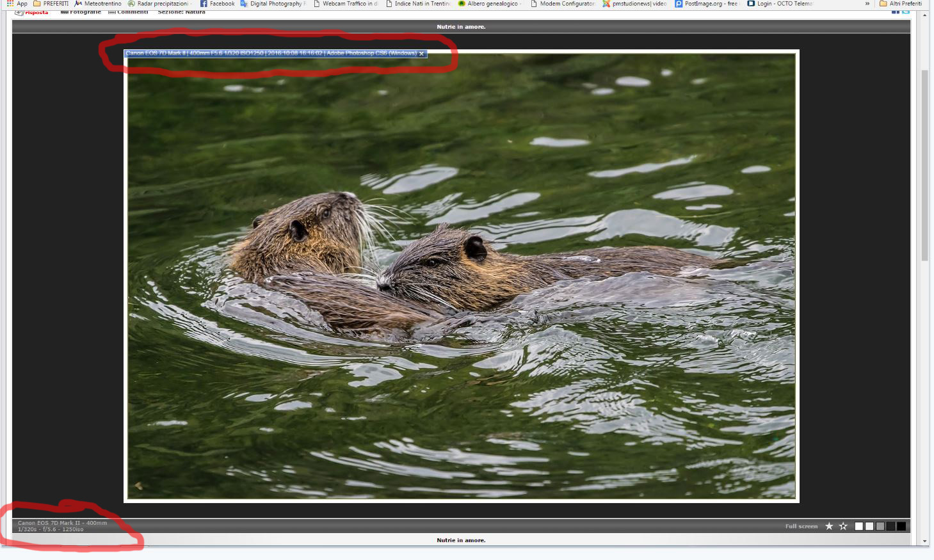Open the Facebook bookmark
The height and width of the screenshot is (560, 934).
(218, 4)
